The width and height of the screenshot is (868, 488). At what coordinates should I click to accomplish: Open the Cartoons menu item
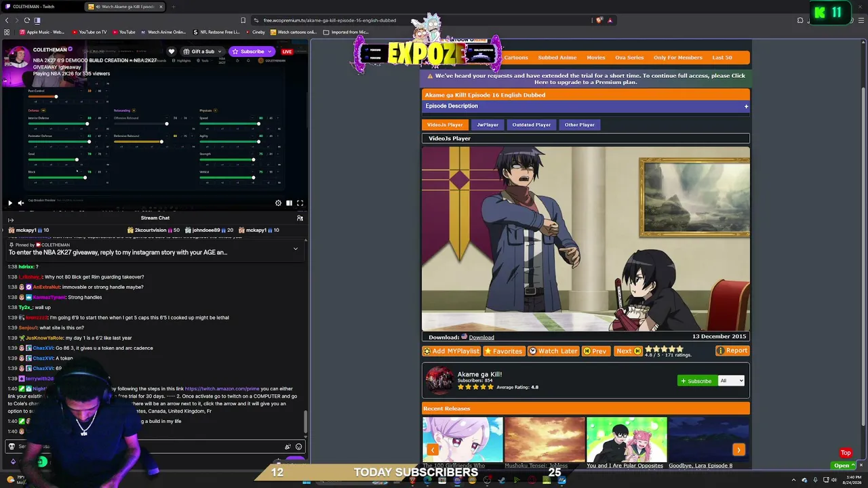point(516,58)
